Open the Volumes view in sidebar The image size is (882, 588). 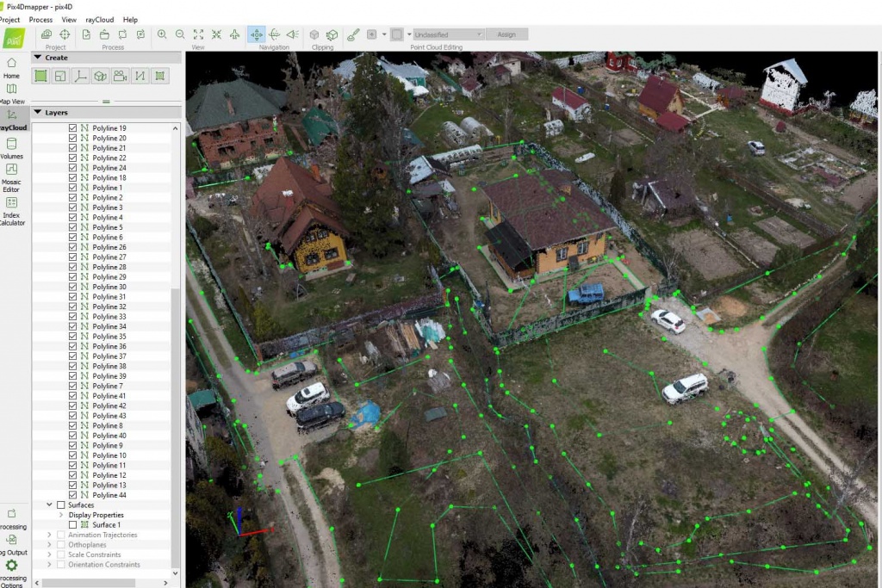(12, 147)
